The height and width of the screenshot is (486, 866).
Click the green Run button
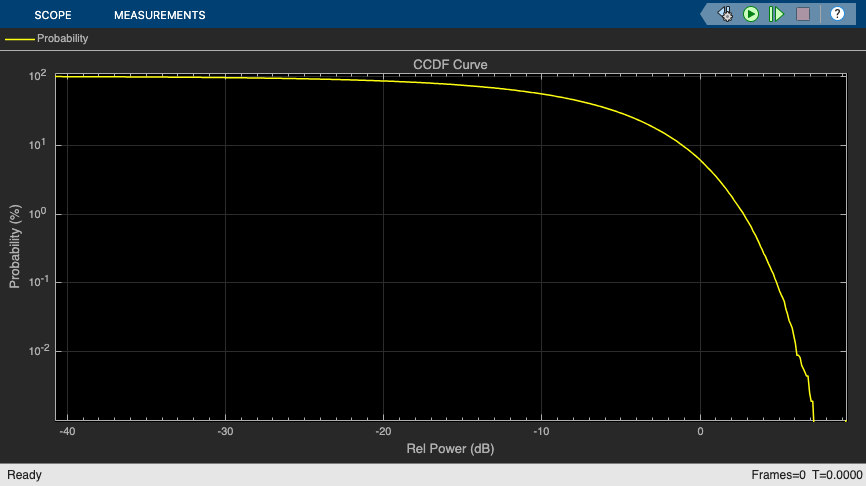coord(751,14)
